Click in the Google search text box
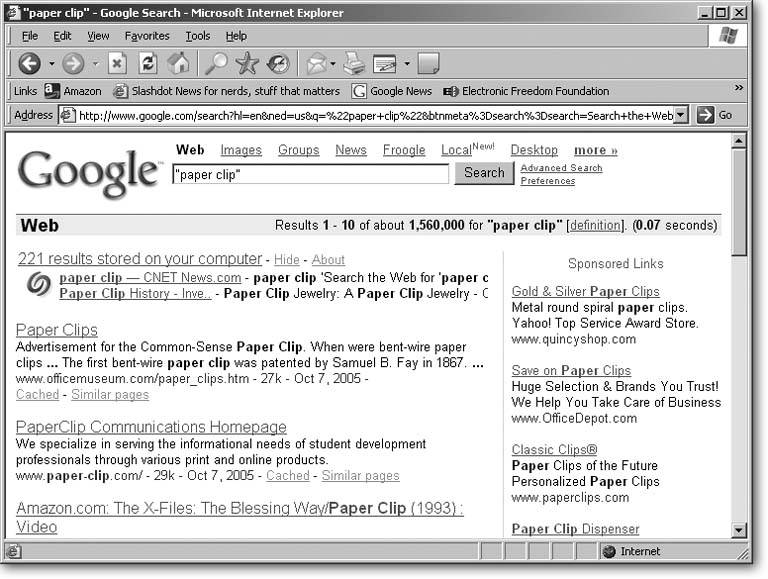The image size is (768, 579). click(x=311, y=174)
